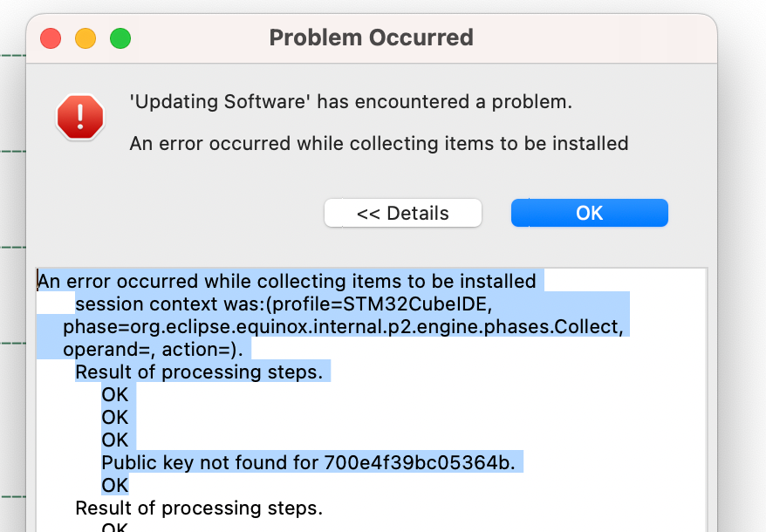Click the Problem Occurred title bar text

click(x=372, y=38)
